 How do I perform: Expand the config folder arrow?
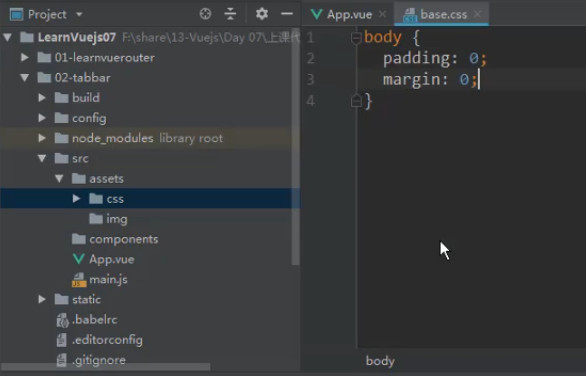(x=42, y=118)
